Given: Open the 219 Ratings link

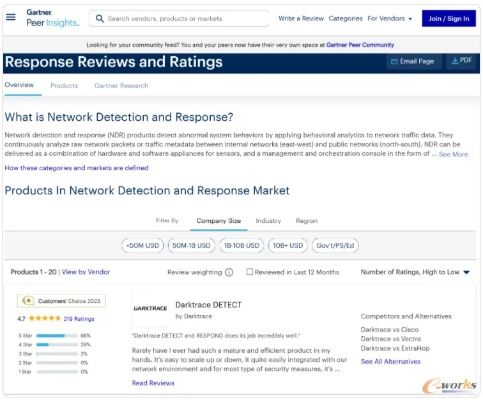Looking at the screenshot, I should tap(79, 319).
